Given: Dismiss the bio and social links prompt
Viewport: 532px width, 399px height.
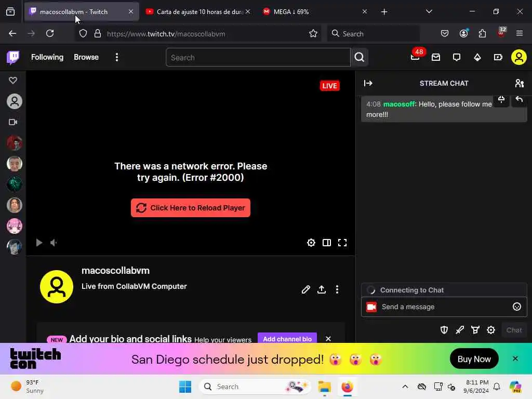Looking at the screenshot, I should tap(328, 339).
